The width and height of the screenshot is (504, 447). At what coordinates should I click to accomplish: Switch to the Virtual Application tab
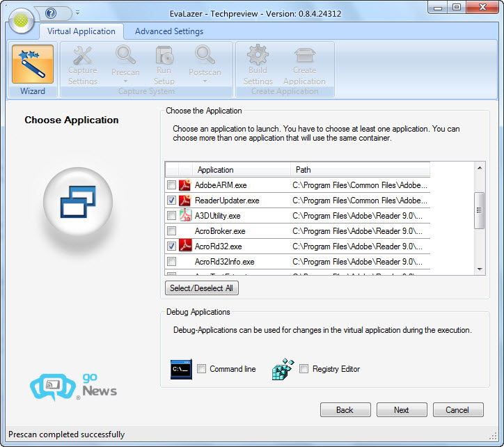pos(81,31)
